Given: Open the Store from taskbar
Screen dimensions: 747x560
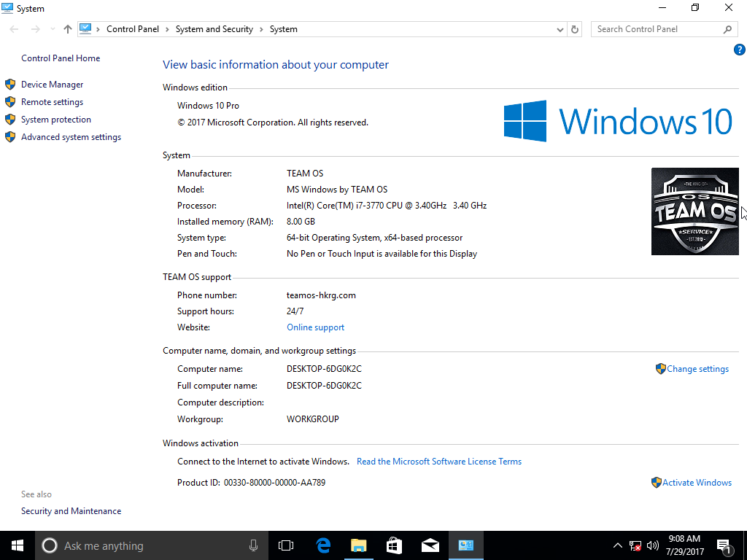Looking at the screenshot, I should click(x=394, y=545).
